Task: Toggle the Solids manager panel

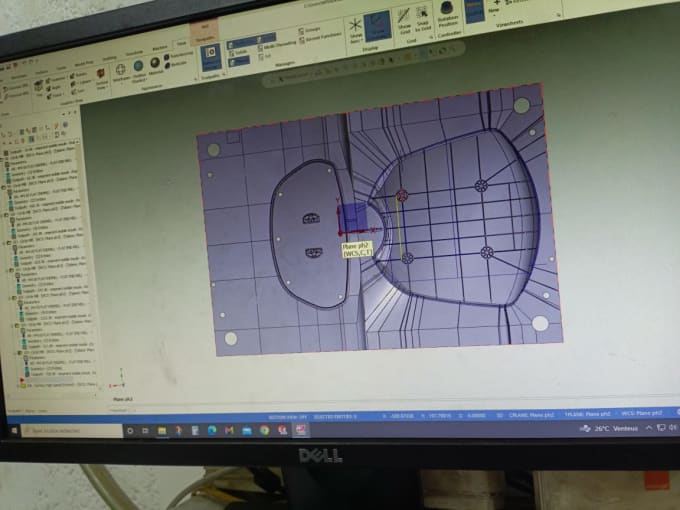Action: [x=238, y=52]
